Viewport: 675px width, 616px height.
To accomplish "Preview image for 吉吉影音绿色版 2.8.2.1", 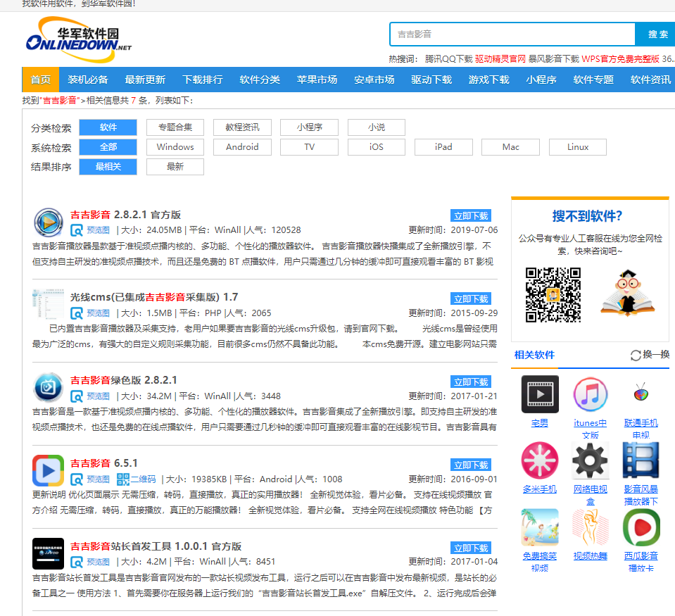I will pyautogui.click(x=90, y=396).
